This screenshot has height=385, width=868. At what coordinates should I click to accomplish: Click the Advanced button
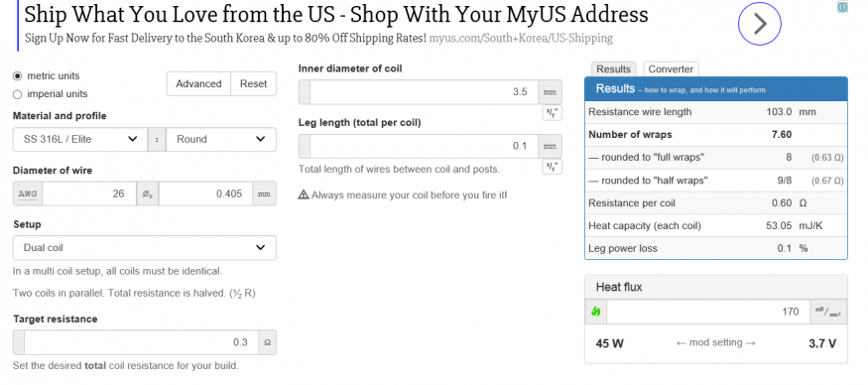click(x=198, y=83)
